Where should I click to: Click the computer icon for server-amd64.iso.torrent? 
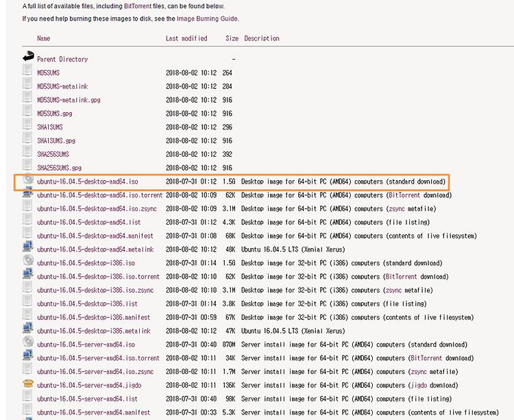(28, 355)
